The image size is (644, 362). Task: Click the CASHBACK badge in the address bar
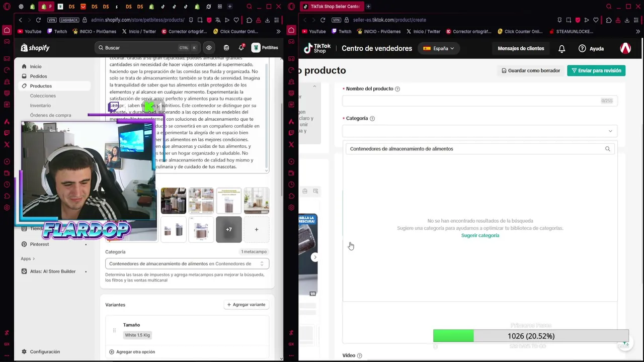69,20
